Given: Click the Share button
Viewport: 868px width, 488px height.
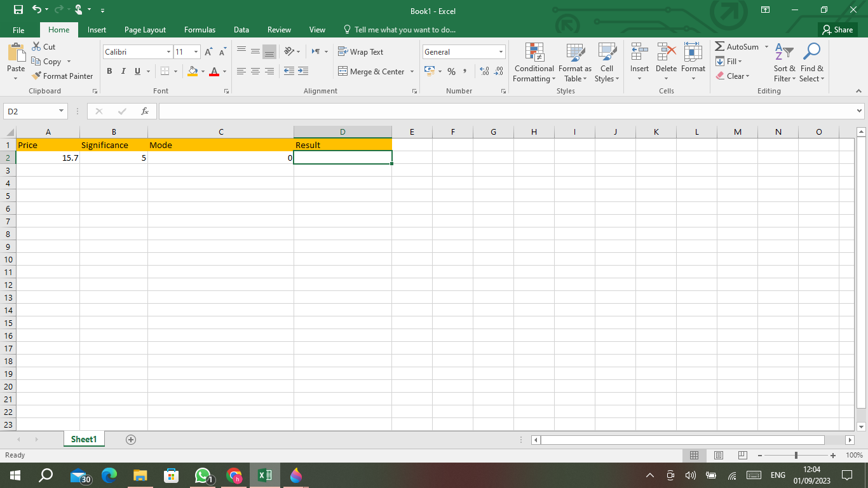Looking at the screenshot, I should [837, 29].
